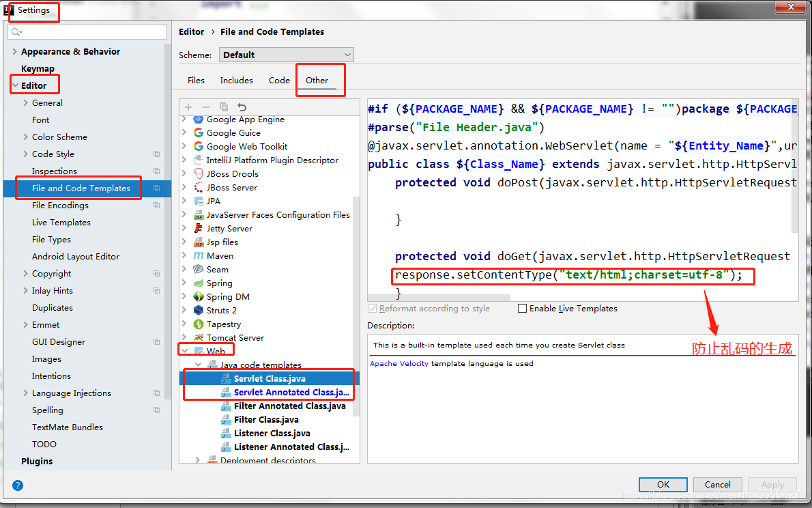812x508 pixels.
Task: Expand the Inlay Hints node
Action: pyautogui.click(x=25, y=290)
